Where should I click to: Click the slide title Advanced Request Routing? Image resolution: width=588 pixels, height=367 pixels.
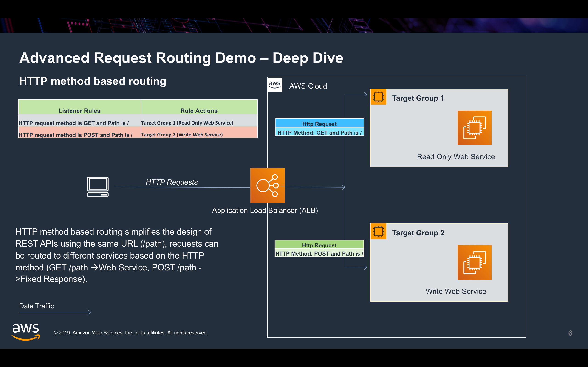(x=181, y=58)
